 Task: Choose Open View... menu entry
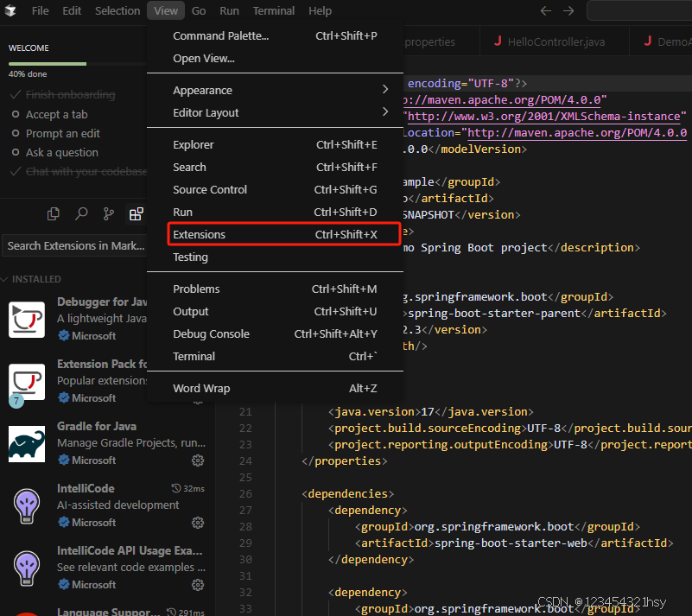click(x=275, y=58)
